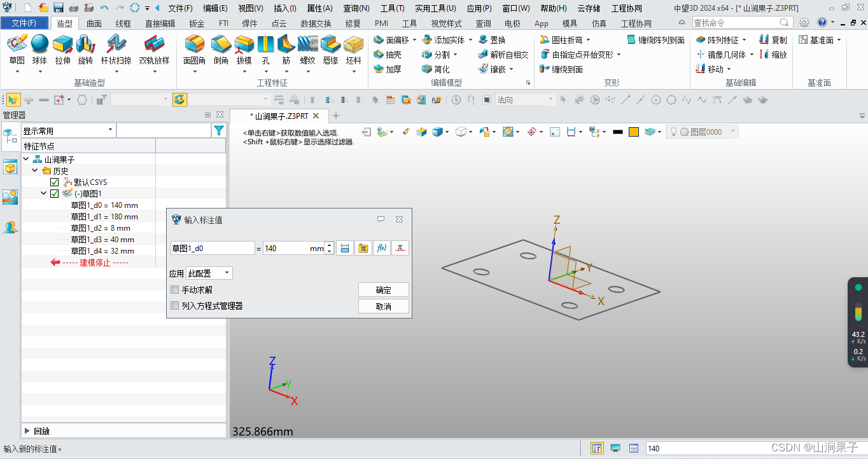Image resolution: width=868 pixels, height=459 pixels.
Task: Toggle the 默认CSYS checkbox
Action: 54,182
